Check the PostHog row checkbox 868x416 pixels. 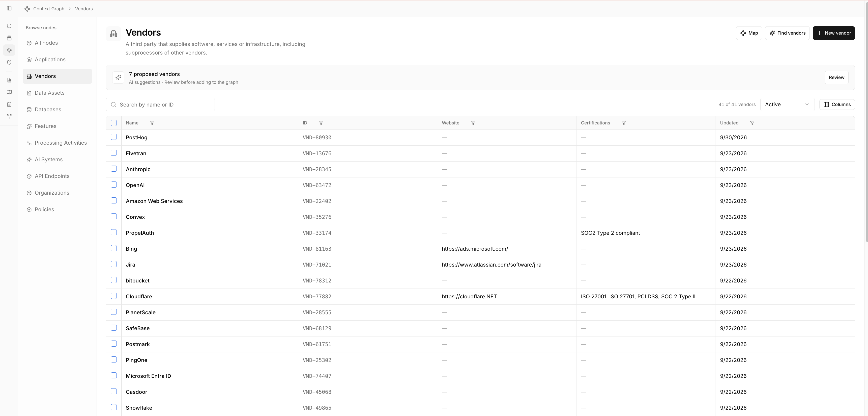(x=113, y=137)
